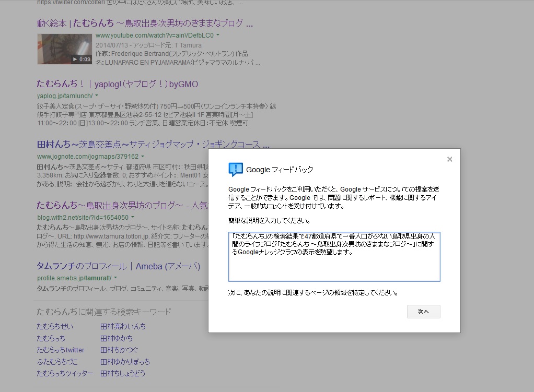Click related search 田村亮わいんち

[123, 326]
